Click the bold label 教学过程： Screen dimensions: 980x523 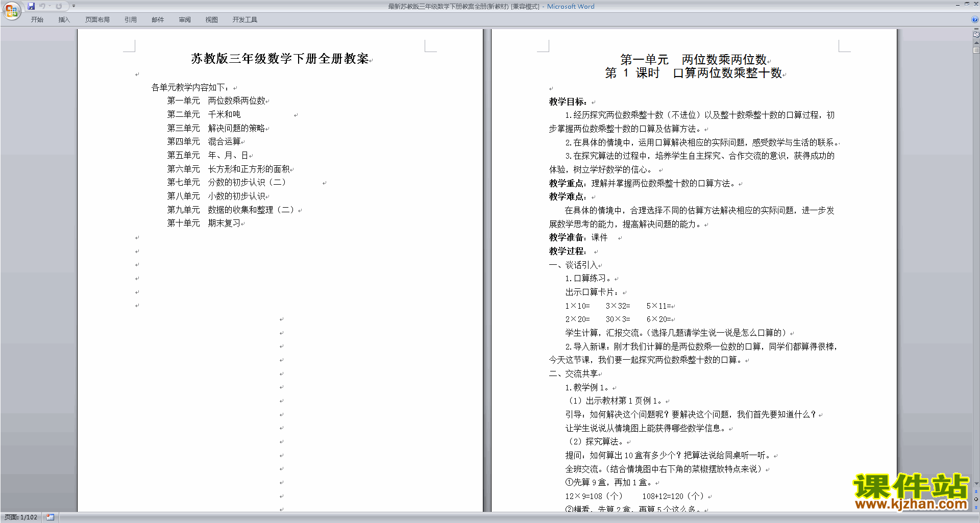point(568,251)
